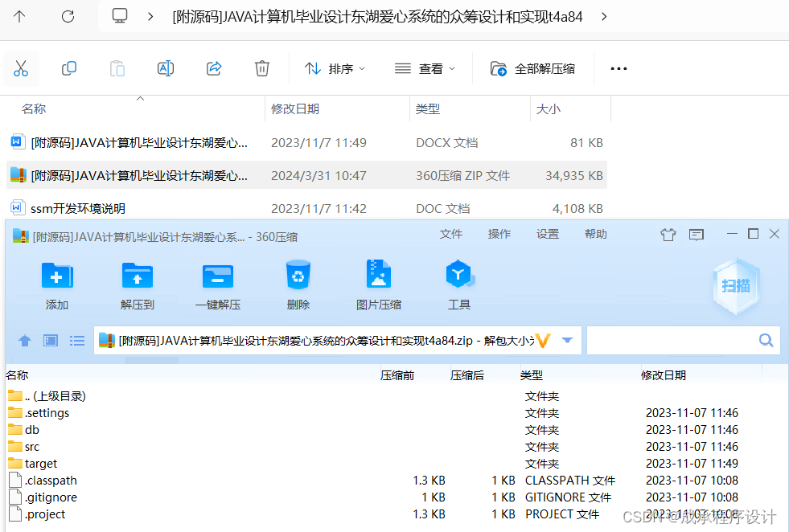The image size is (789, 532).
Task: Click the cut scissors icon in Explorer toolbar
Action: (21, 68)
